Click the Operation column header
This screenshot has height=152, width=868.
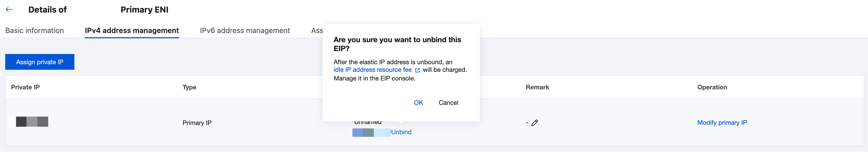click(x=712, y=87)
